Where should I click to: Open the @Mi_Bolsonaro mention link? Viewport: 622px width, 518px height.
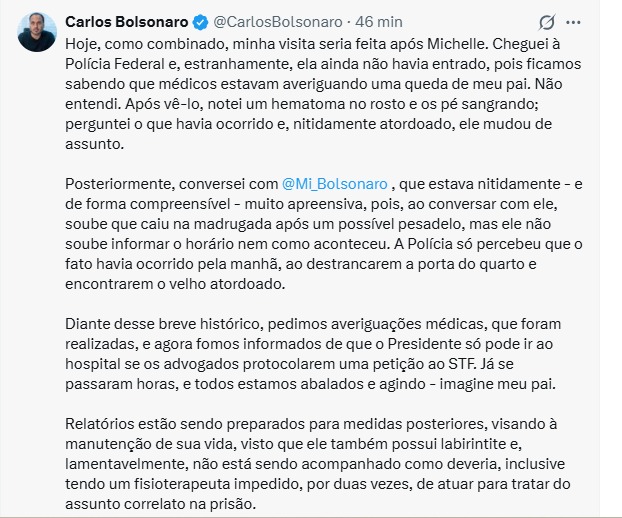pyautogui.click(x=338, y=183)
